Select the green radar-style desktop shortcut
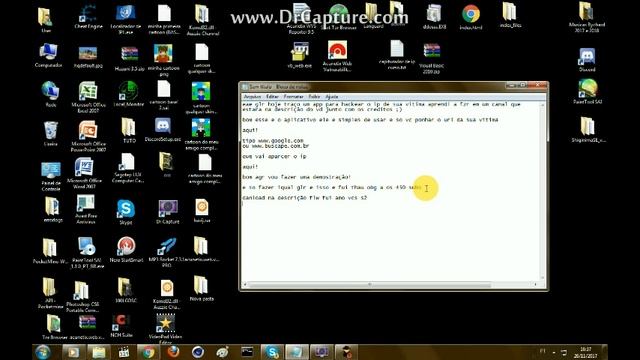640x360 pixels. (129, 94)
